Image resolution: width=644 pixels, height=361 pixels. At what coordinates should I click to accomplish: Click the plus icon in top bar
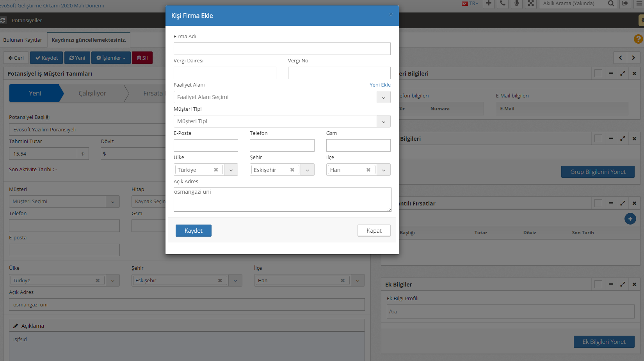(x=489, y=4)
